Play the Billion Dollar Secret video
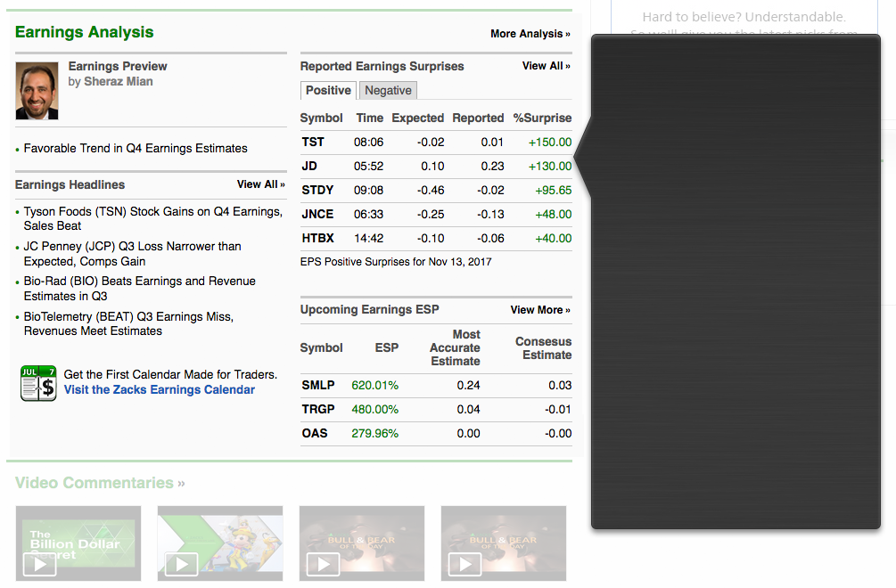 click(x=78, y=543)
